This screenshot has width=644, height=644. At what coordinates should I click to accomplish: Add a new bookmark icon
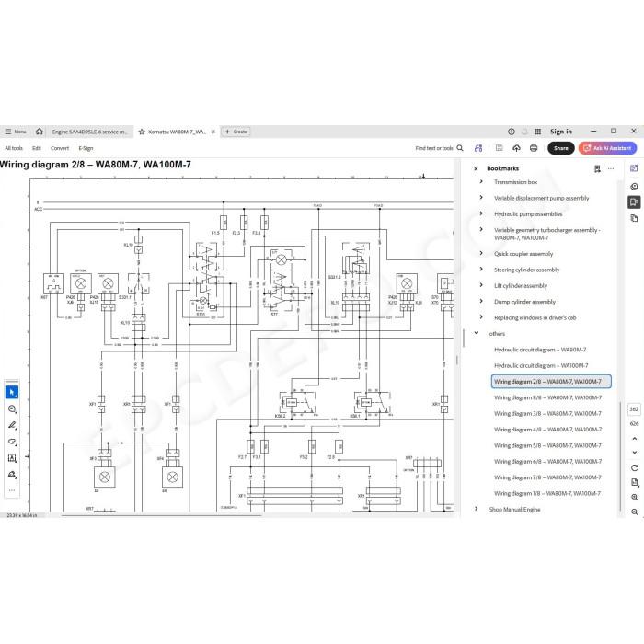pos(597,168)
